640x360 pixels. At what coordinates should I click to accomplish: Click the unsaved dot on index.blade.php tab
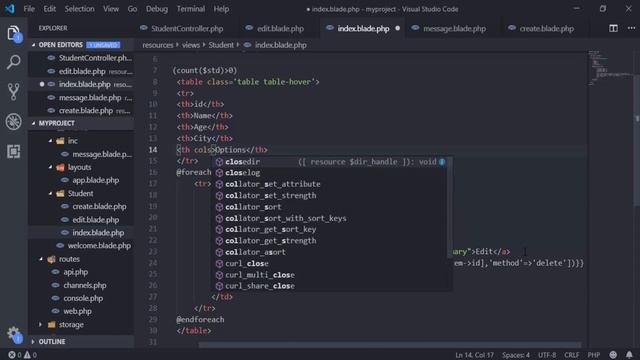(x=398, y=28)
